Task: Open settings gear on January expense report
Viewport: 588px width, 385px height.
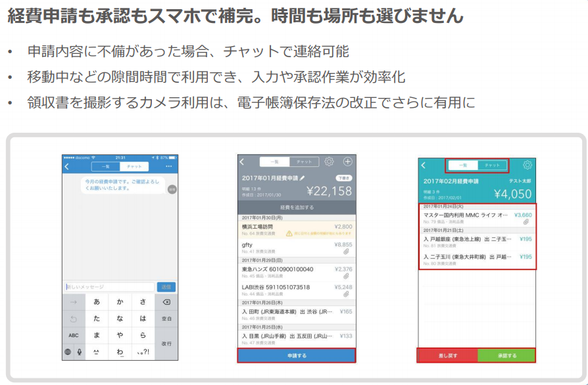Action: click(330, 162)
